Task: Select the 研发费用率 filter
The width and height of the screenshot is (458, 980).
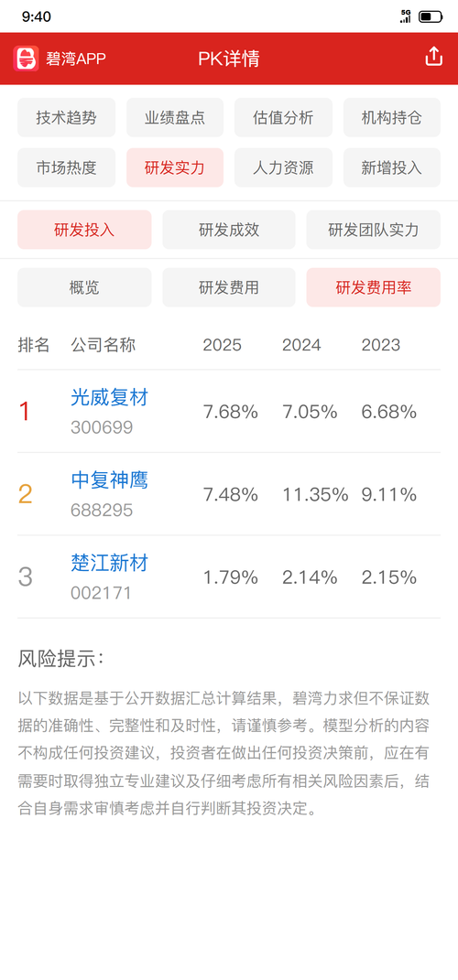Action: pos(374,287)
